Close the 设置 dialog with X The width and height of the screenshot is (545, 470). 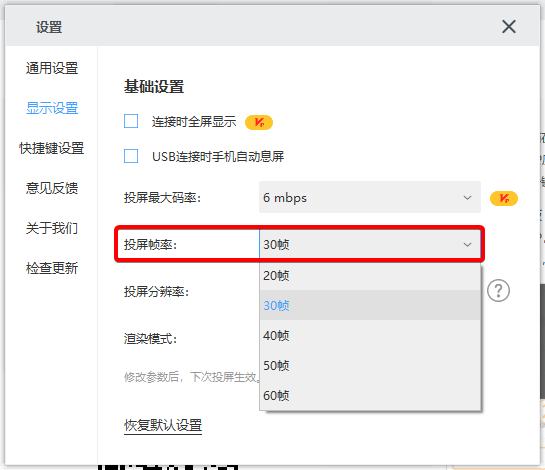tap(509, 26)
